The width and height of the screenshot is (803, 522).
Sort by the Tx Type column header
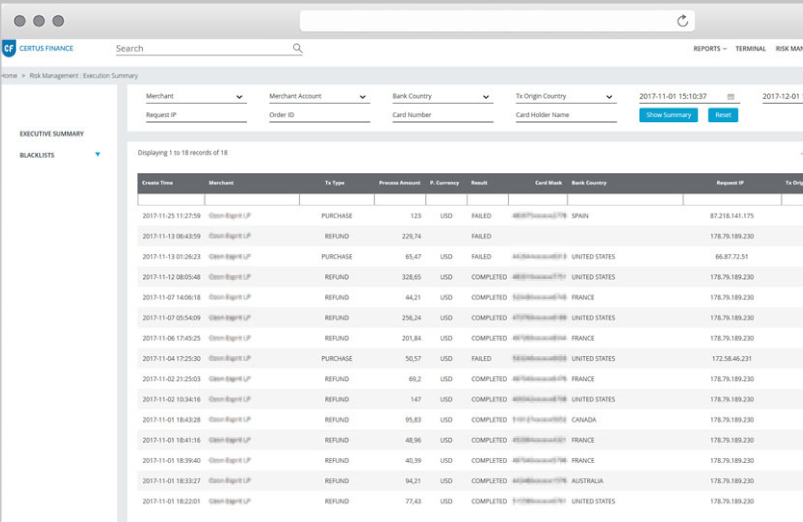(334, 183)
